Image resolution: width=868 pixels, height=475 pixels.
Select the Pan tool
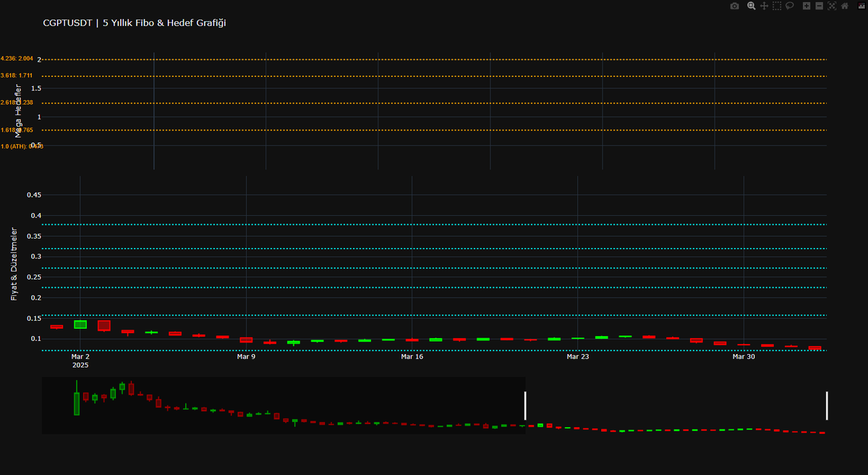click(x=764, y=6)
